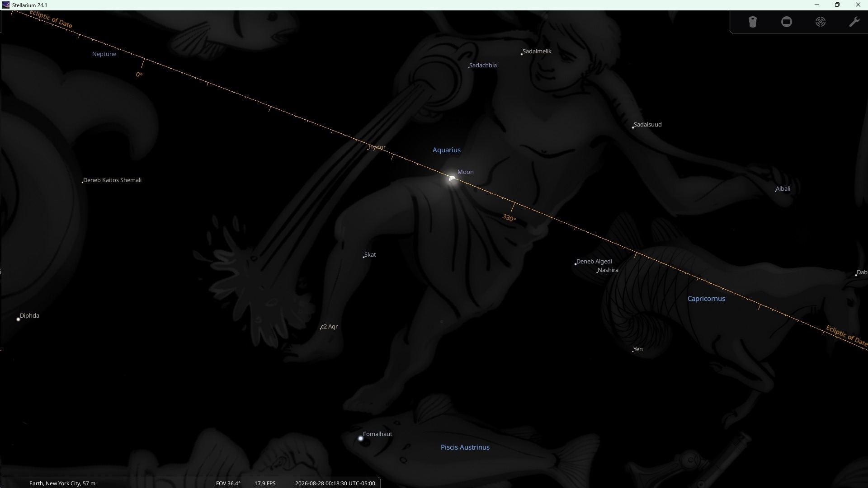Click the 0° ecliptic longitude marker
Screen dimensions: 868x488
(x=139, y=75)
